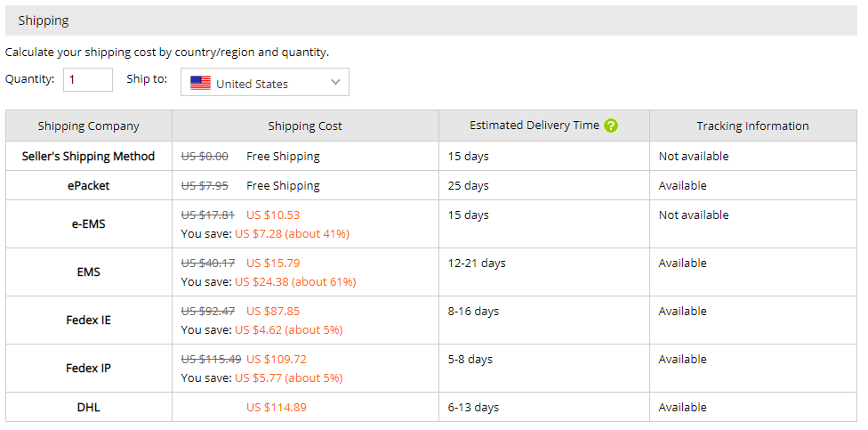Select the ePacket shipping company

(x=89, y=186)
